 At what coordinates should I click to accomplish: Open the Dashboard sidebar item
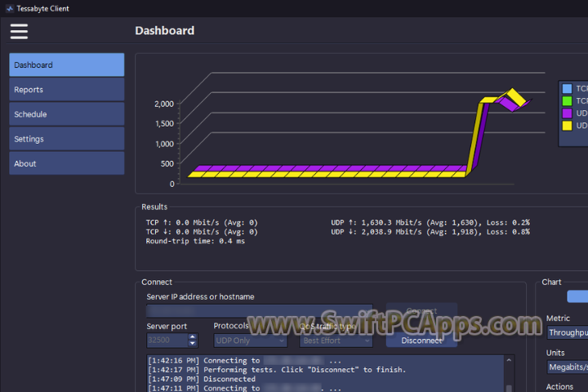point(67,65)
